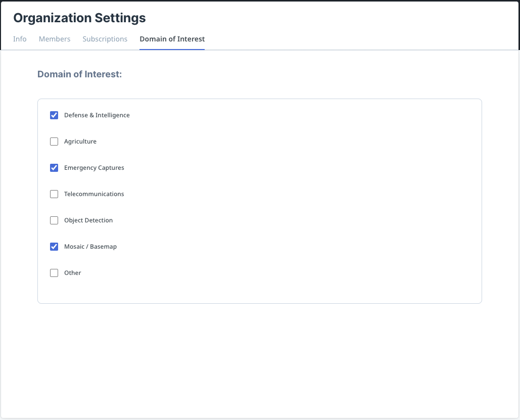The image size is (520, 420).
Task: Click the Telecommunications label text
Action: (94, 194)
